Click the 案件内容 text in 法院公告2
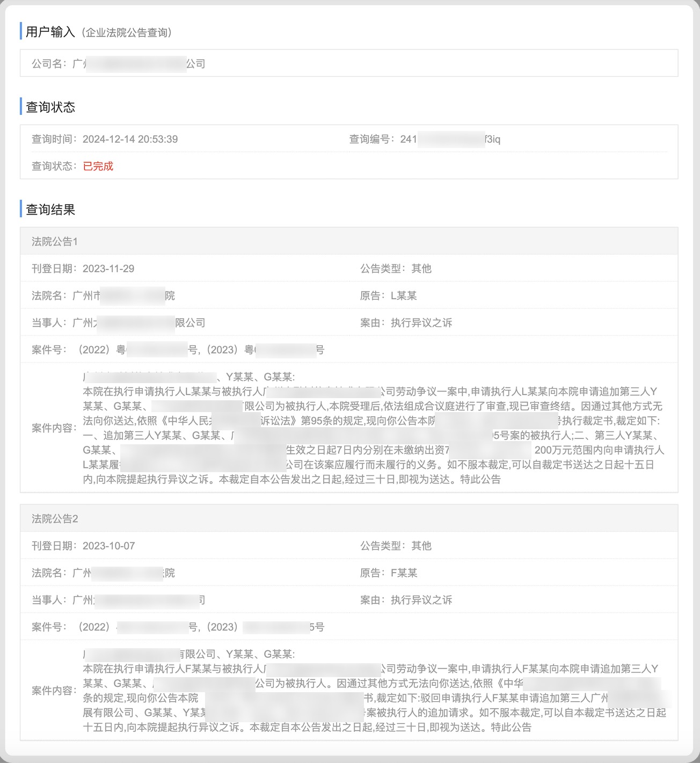Viewport: 700px width, 763px height. point(370,691)
